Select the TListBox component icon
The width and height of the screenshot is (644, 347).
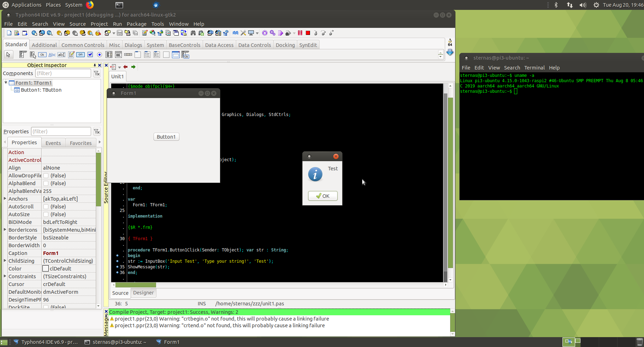(x=109, y=55)
